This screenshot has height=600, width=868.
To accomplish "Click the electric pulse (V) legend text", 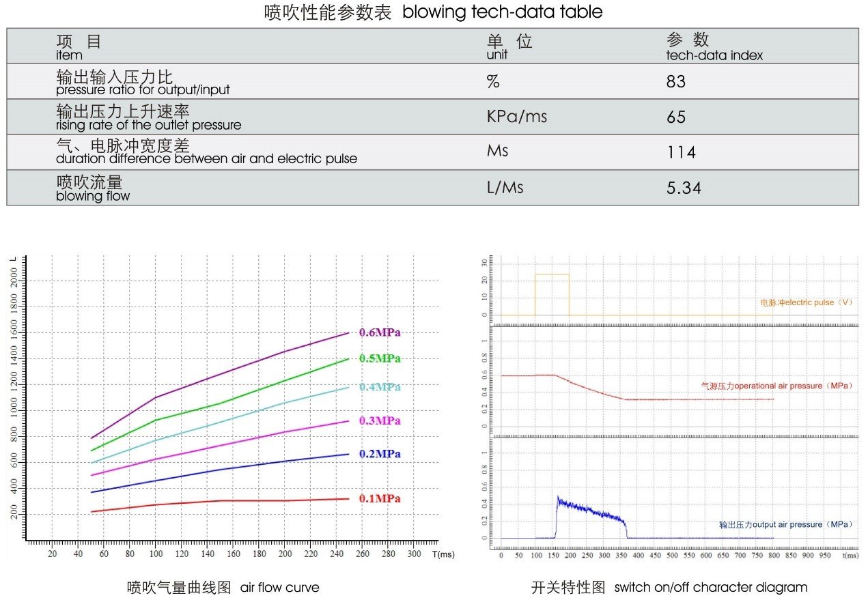I will point(806,302).
